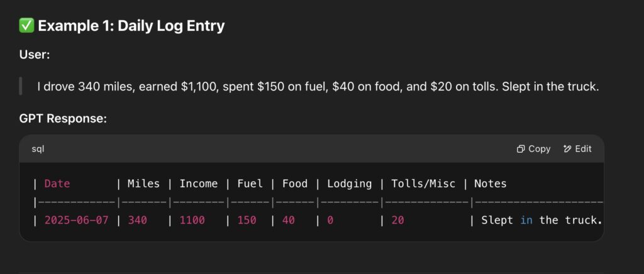Click the Edit button label
The width and height of the screenshot is (644, 274).
(583, 149)
